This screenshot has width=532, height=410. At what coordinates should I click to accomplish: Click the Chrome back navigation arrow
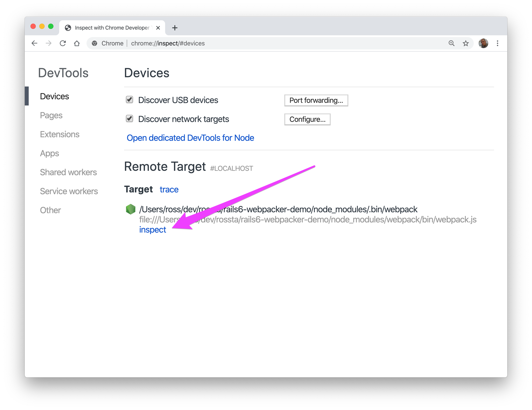(35, 43)
